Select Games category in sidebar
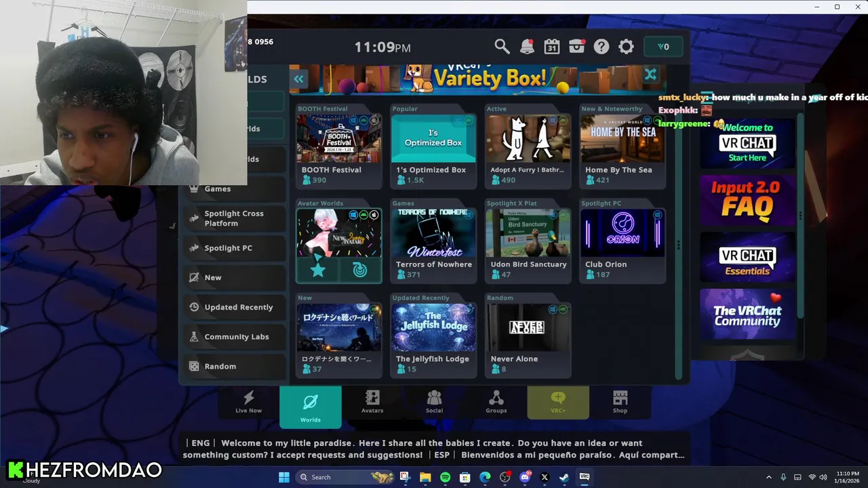This screenshot has height=488, width=868. pyautogui.click(x=235, y=188)
